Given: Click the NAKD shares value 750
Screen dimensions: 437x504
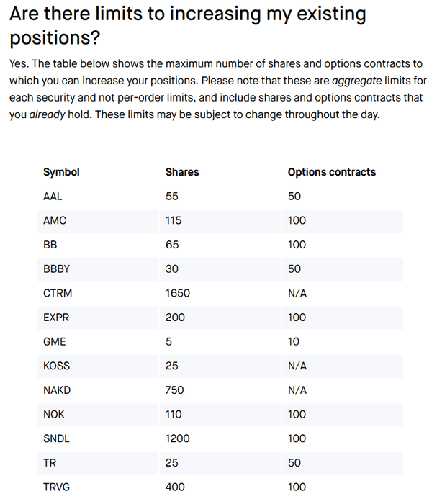Looking at the screenshot, I should (x=174, y=390).
